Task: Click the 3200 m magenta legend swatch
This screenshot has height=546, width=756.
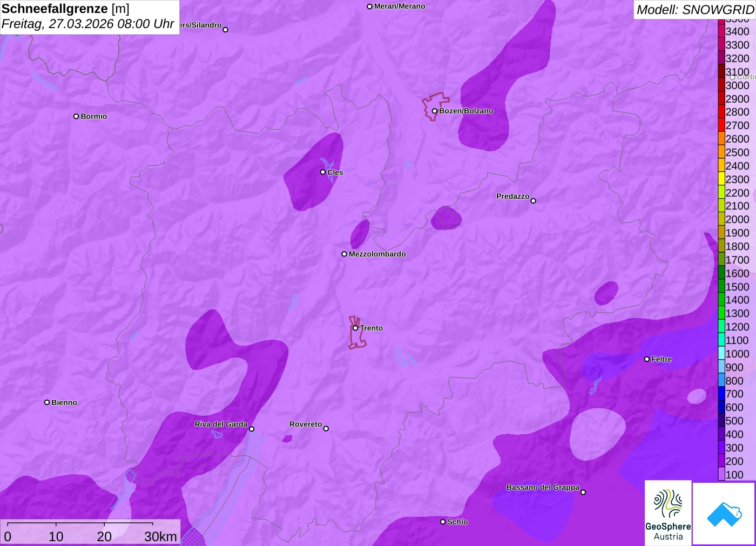Action: pyautogui.click(x=721, y=58)
